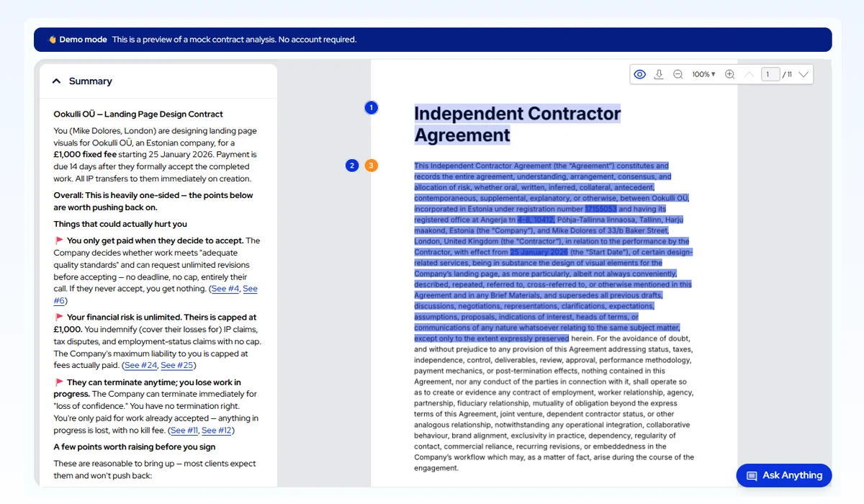
Task: Click the 'Independent Contractor Agreement' document title
Action: pyautogui.click(x=517, y=125)
